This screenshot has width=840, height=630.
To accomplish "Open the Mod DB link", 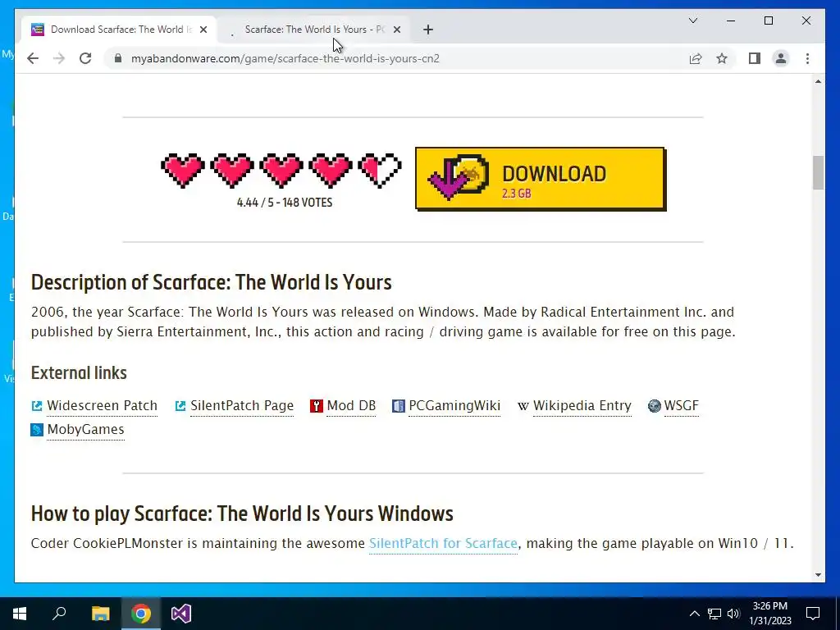I will 351,405.
